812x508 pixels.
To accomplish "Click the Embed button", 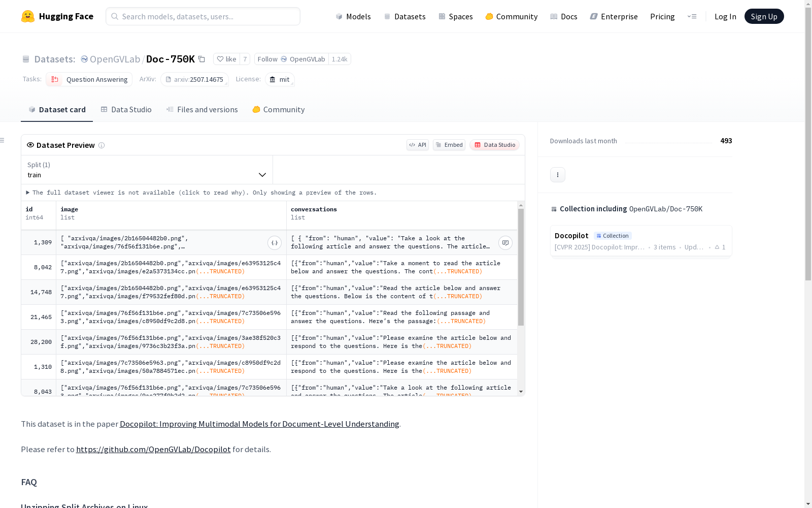I will 449,145.
